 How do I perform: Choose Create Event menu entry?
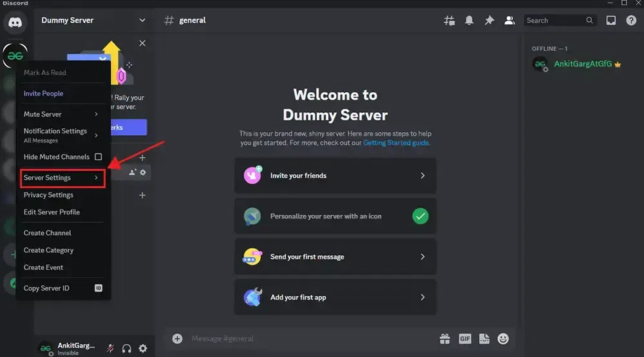pos(62,267)
